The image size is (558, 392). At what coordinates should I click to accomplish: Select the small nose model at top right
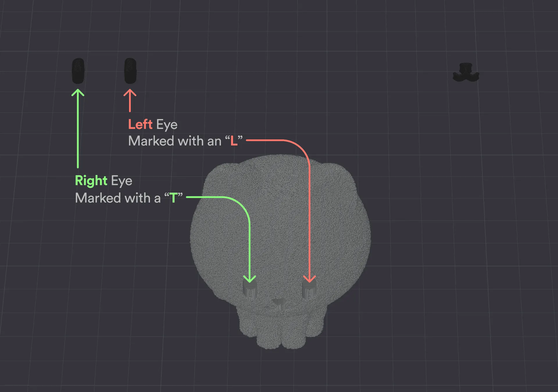click(x=466, y=72)
